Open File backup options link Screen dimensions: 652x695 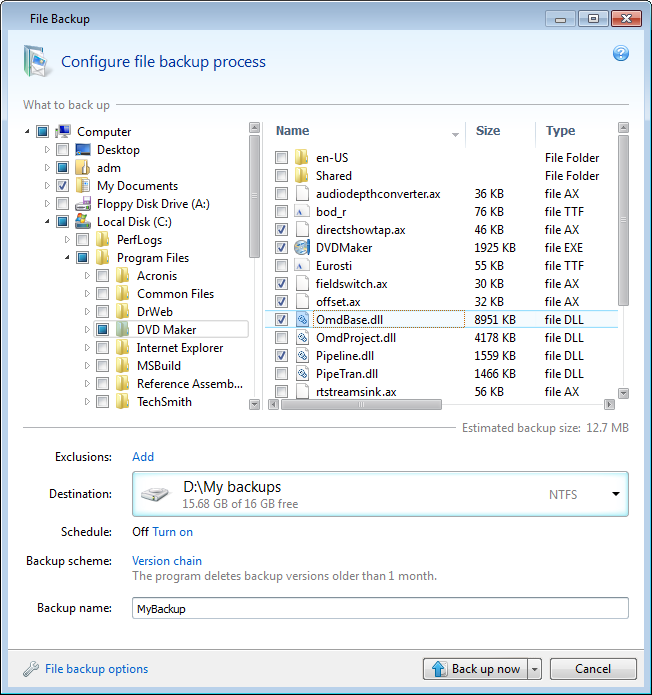96,668
